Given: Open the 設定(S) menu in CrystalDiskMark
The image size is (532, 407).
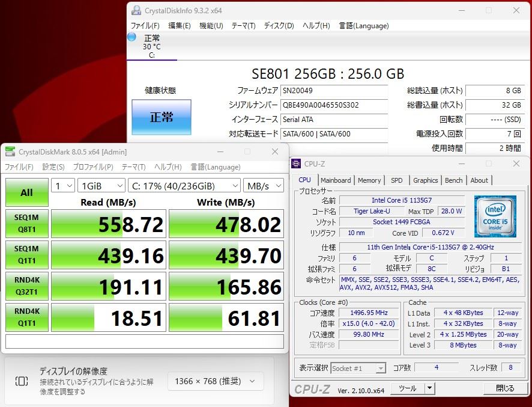Looking at the screenshot, I should (53, 167).
